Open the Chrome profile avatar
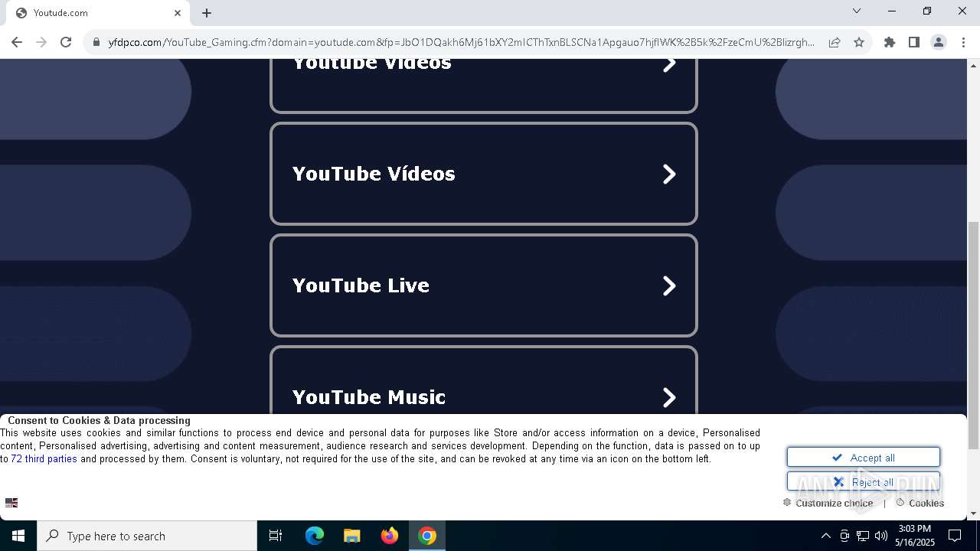 (939, 42)
